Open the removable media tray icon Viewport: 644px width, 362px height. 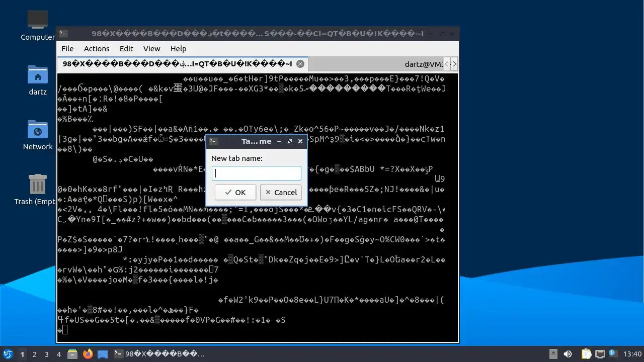[x=553, y=354]
